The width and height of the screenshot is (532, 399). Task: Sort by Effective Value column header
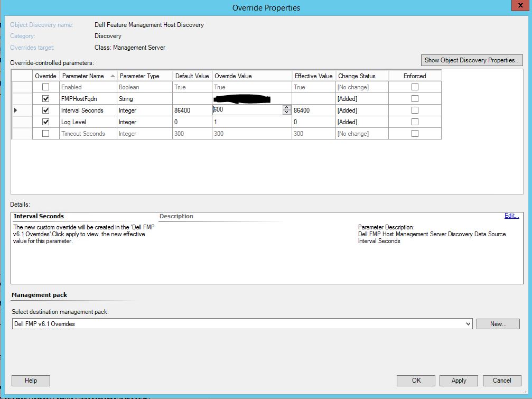coord(313,76)
